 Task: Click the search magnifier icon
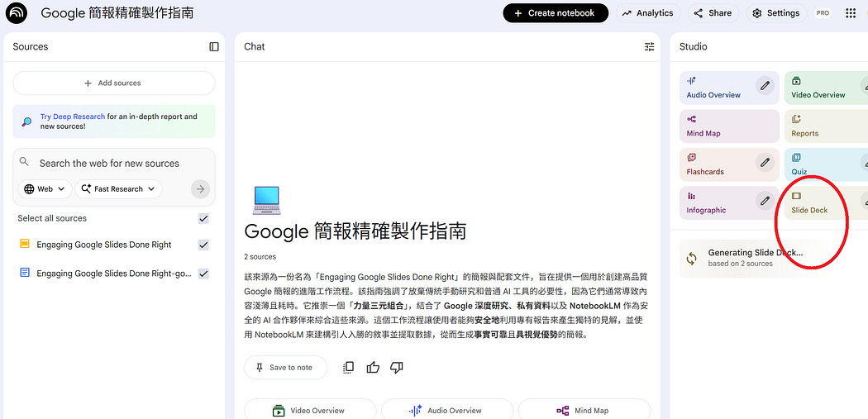tap(24, 162)
